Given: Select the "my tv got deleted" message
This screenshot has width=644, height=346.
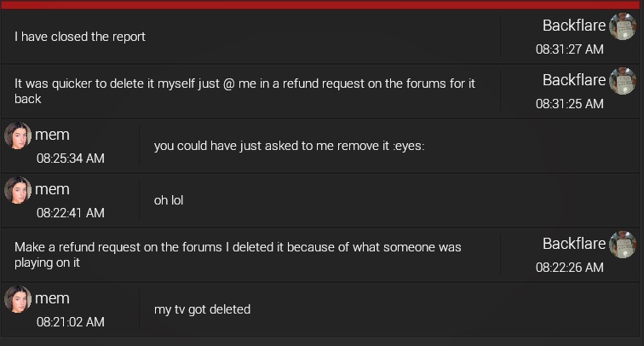Looking at the screenshot, I should [x=202, y=309].
